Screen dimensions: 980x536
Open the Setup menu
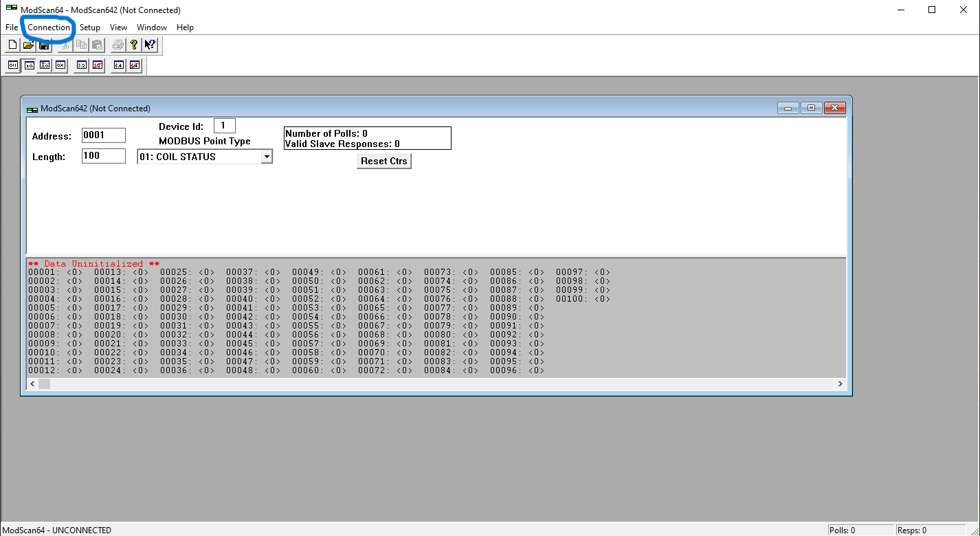pyautogui.click(x=89, y=27)
